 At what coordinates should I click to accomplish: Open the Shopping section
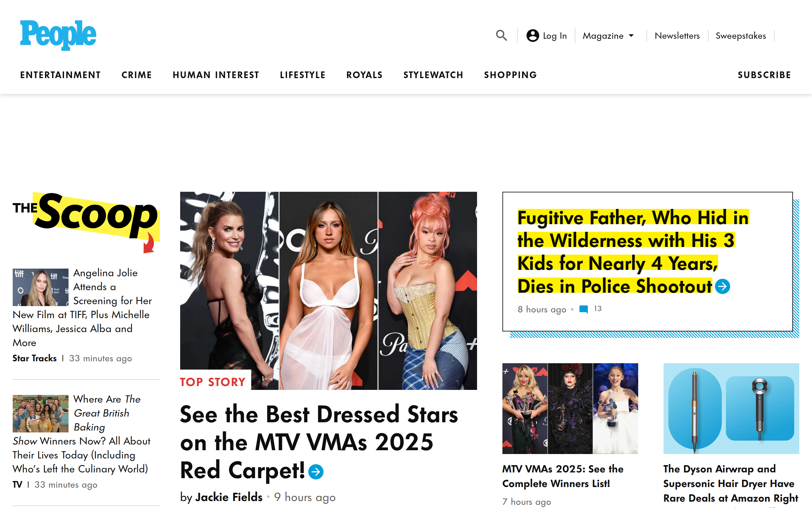[510, 75]
